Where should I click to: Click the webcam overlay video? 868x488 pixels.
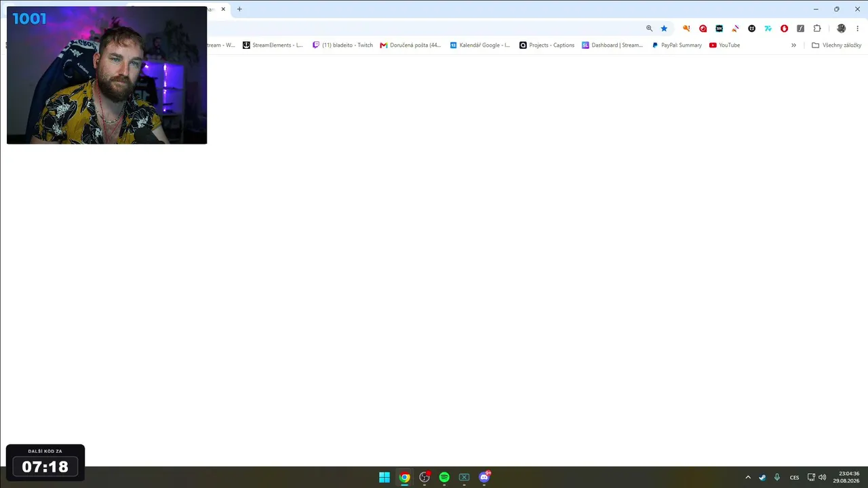106,75
